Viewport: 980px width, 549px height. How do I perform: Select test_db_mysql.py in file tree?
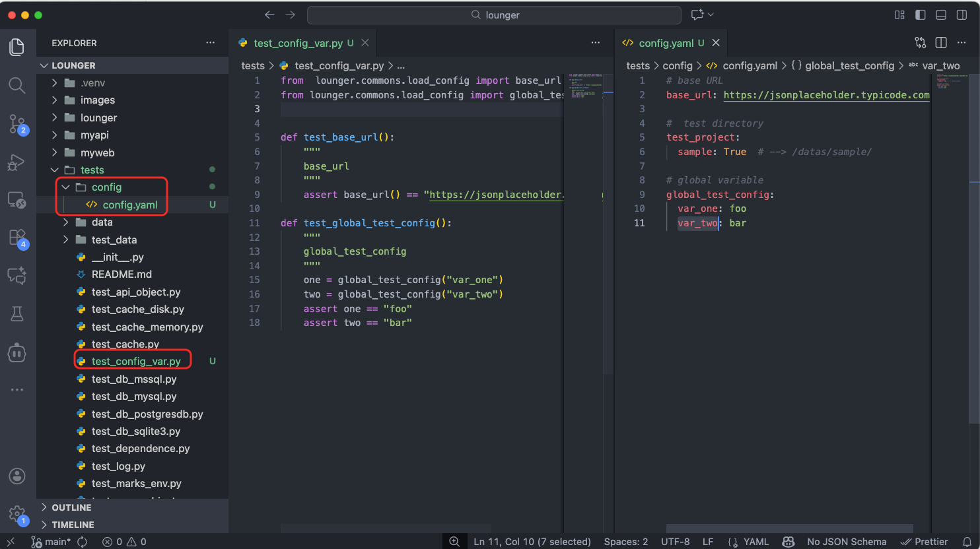click(134, 397)
